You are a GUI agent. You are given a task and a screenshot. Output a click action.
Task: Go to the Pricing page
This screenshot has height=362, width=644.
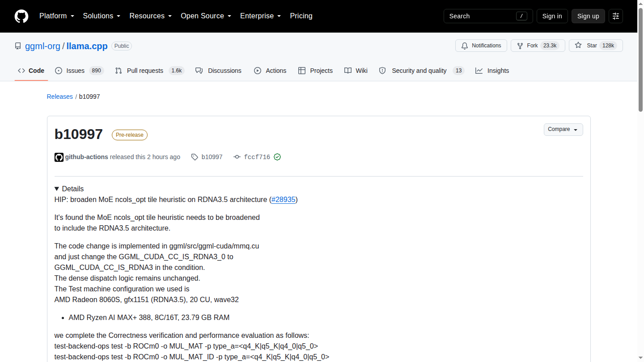click(x=301, y=16)
